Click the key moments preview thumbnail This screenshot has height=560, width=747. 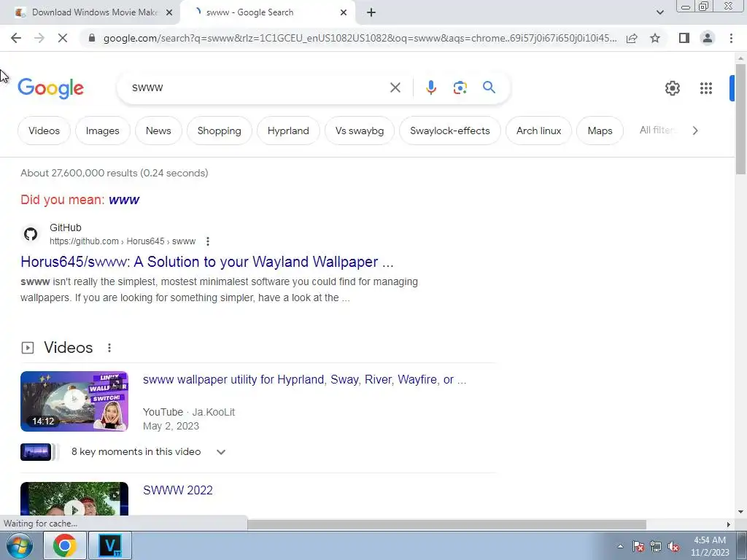point(36,452)
